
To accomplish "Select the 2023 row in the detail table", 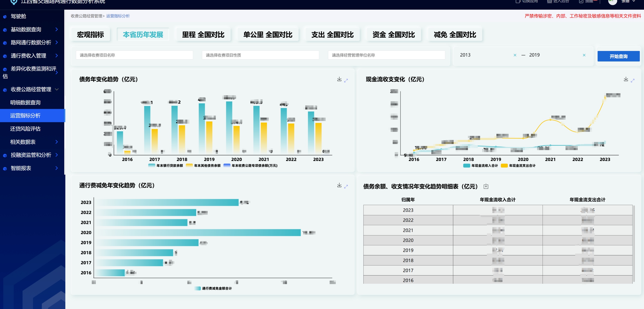I will [x=498, y=210].
